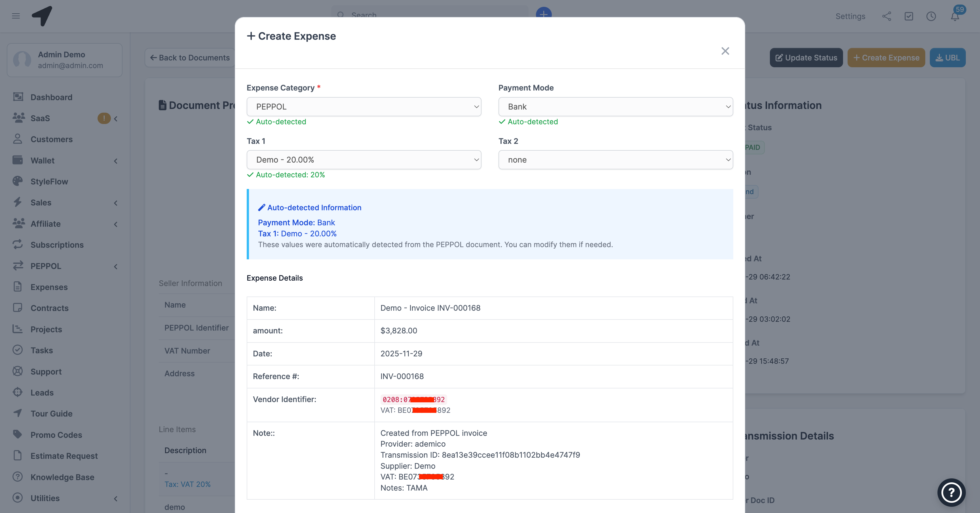Screen dimensions: 980x513
Task: Click the Settings link in the header
Action: click(x=850, y=16)
